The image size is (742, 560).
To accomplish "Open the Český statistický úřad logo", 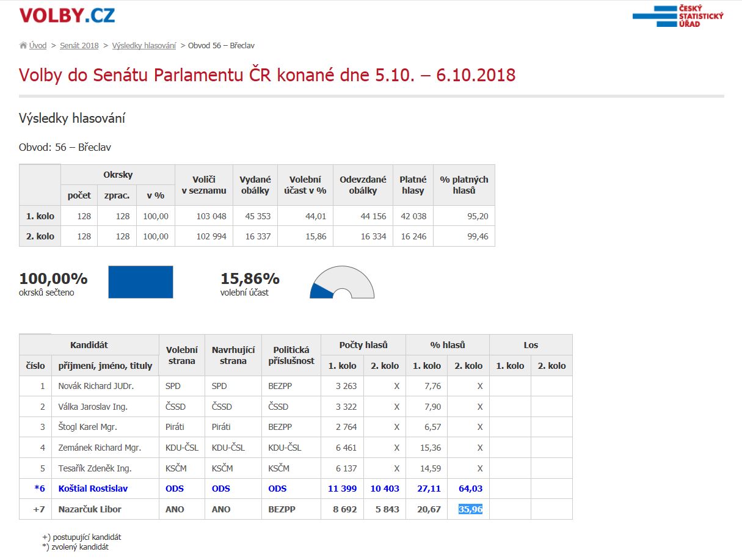I will [x=678, y=16].
